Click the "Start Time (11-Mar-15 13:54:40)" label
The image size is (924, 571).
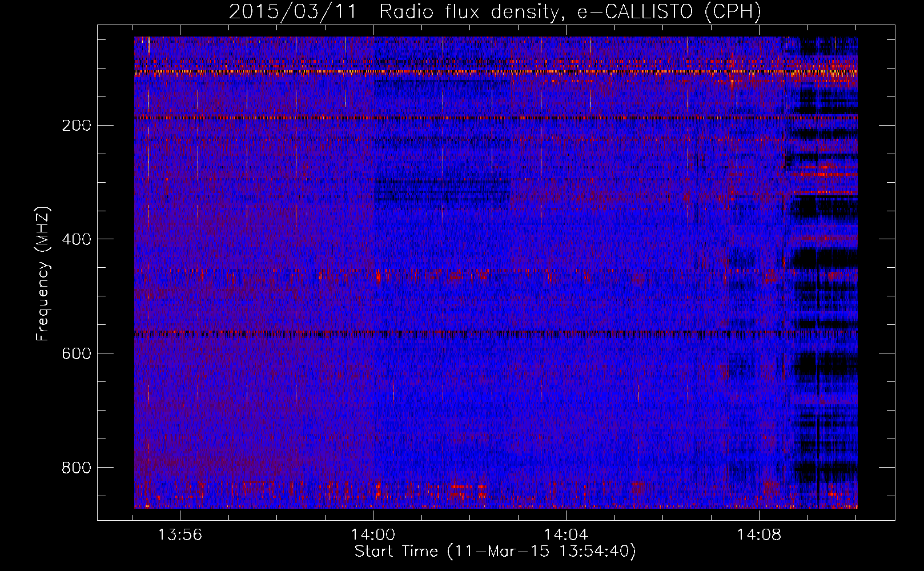(495, 552)
